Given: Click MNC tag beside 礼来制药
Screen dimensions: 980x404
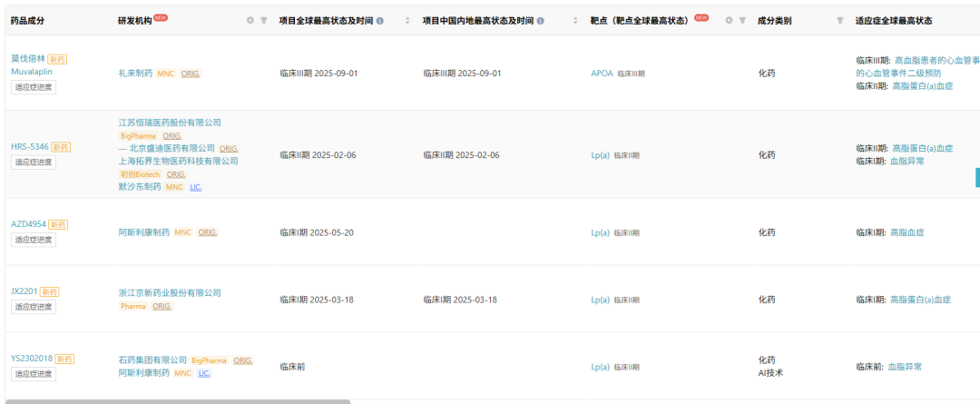Looking at the screenshot, I should (166, 74).
